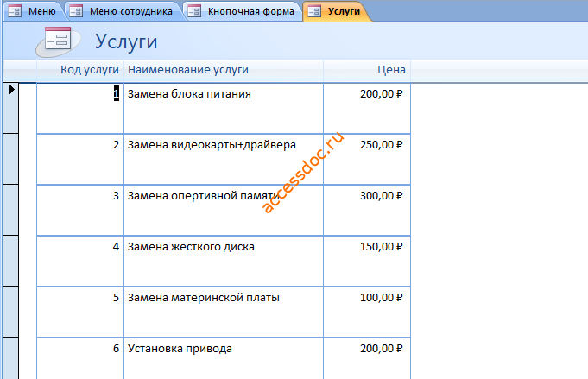Click service code field with value 3
The image size is (588, 379).
tap(80, 210)
